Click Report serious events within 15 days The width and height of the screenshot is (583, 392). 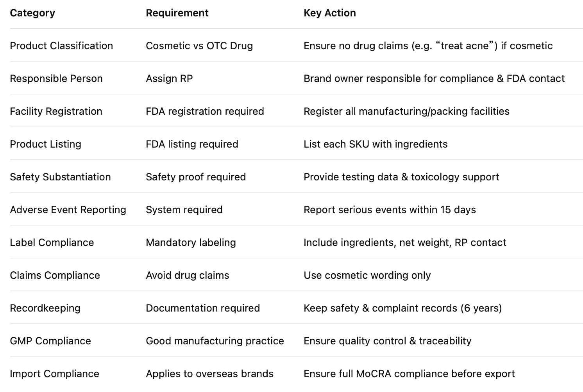click(390, 210)
